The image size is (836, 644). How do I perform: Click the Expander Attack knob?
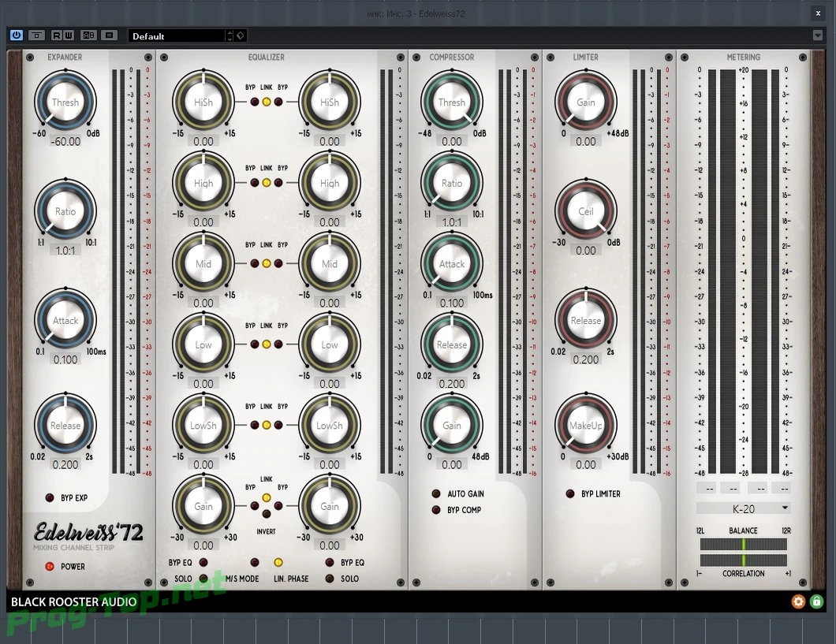(65, 320)
